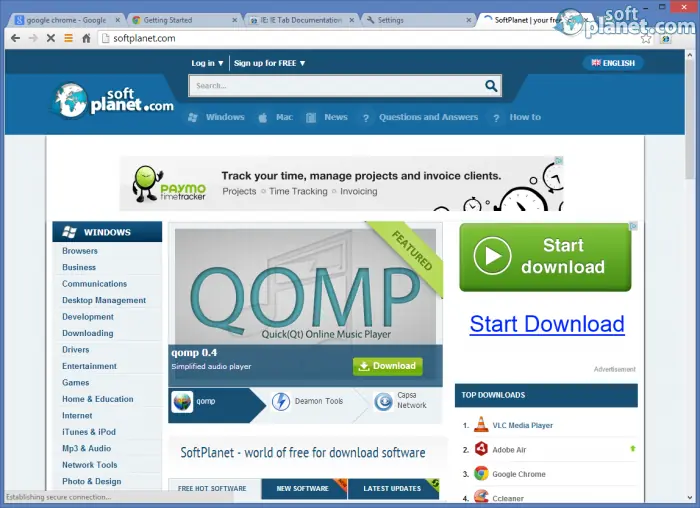700x508 pixels.
Task: Expand the Sign up for FREE dropdown
Action: pyautogui.click(x=269, y=63)
